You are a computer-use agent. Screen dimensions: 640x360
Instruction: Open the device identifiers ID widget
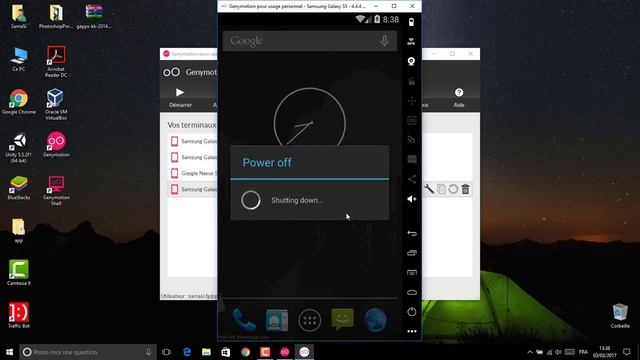[x=411, y=120]
